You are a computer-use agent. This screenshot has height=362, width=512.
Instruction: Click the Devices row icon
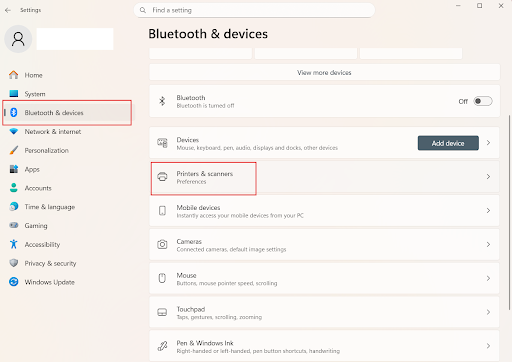point(162,143)
